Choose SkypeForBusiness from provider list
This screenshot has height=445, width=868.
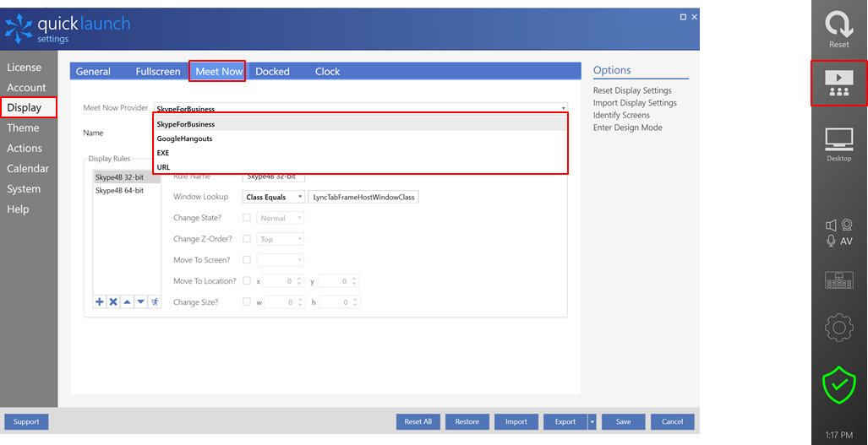point(360,124)
